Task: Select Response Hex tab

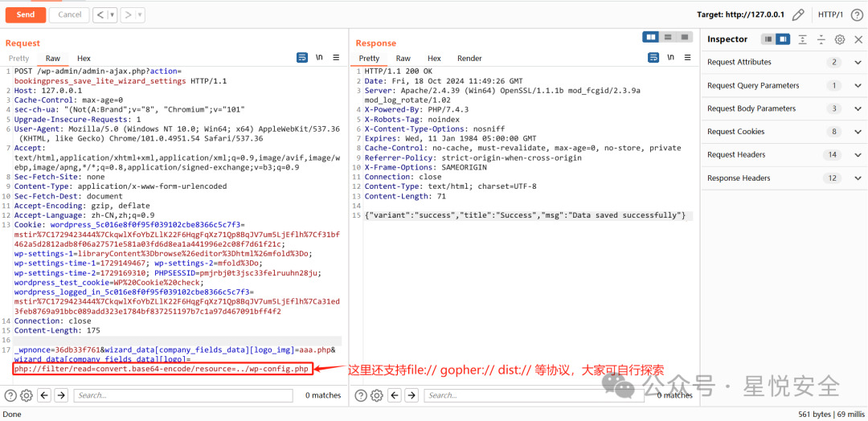Action: point(434,58)
